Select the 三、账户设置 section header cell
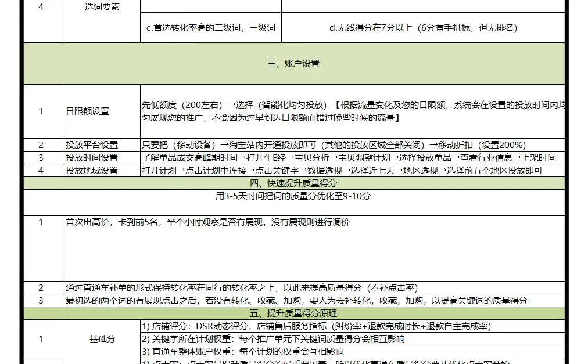The height and width of the screenshot is (364, 588). point(294,64)
